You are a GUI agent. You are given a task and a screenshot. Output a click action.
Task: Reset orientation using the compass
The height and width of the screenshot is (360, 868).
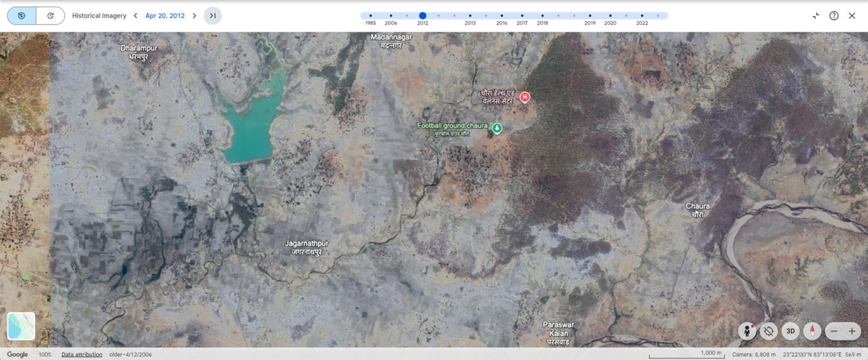tap(812, 331)
